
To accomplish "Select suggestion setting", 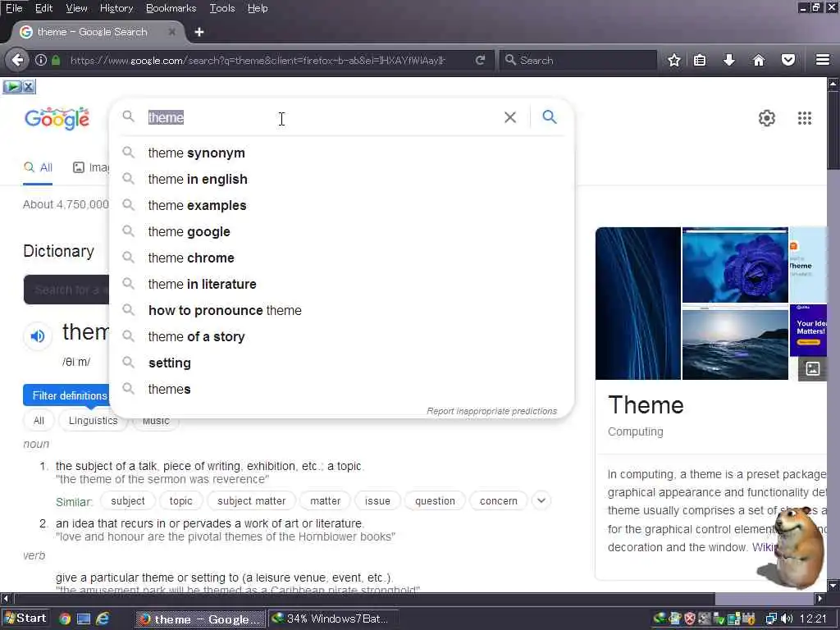I will click(x=341, y=363).
